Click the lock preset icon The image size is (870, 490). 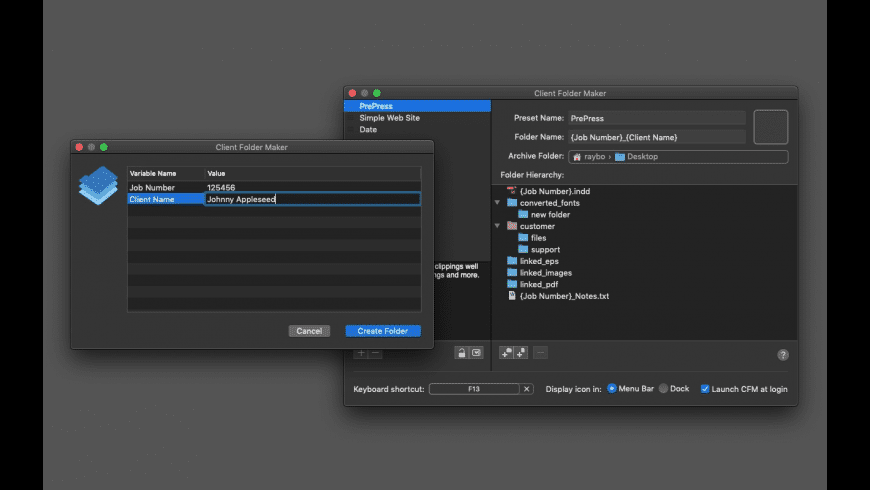click(x=461, y=353)
